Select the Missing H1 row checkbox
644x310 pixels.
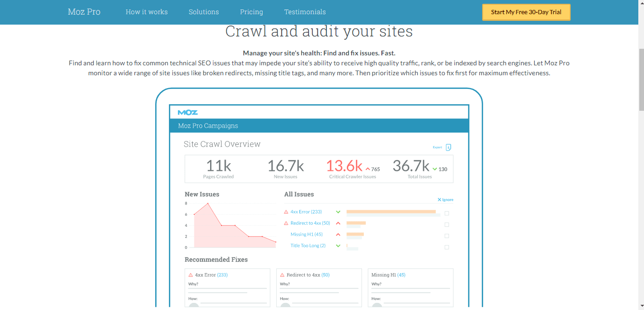[447, 236]
